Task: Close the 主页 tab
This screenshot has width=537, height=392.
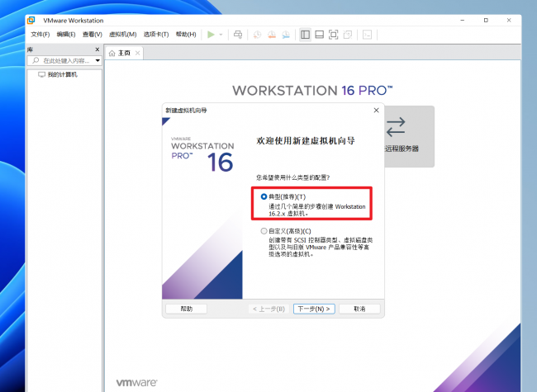Action: (137, 53)
